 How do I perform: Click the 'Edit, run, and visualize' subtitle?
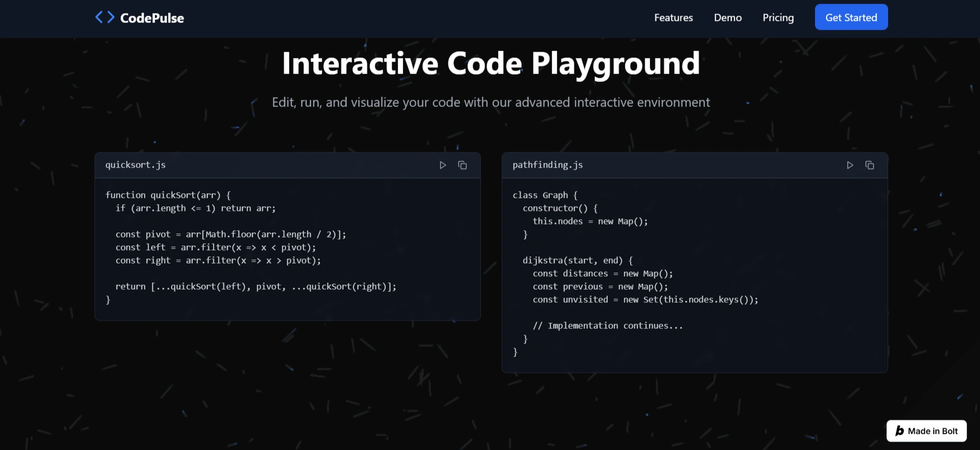coord(491,102)
